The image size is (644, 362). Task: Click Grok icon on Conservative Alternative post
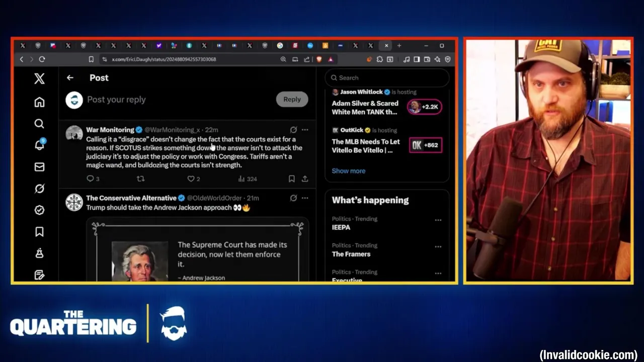click(x=293, y=198)
